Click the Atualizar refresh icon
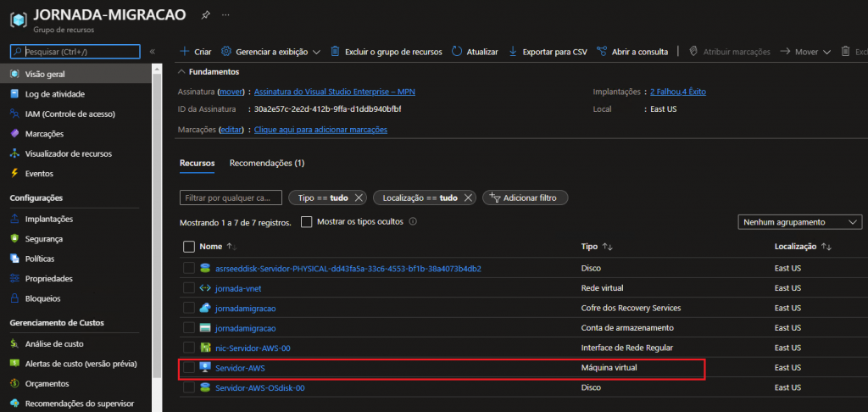 (x=458, y=52)
